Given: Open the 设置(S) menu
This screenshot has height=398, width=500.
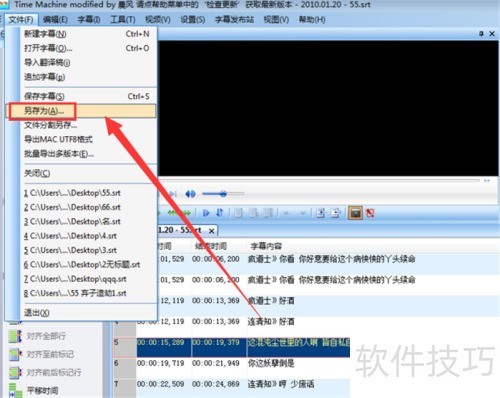Looking at the screenshot, I should (193, 19).
